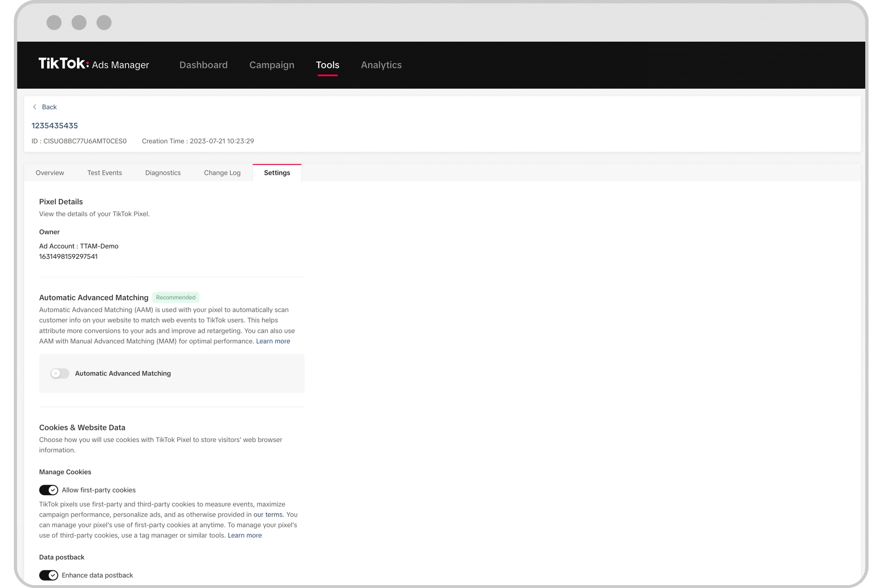This screenshot has height=588, width=882.
Task: Click the Tools menu item
Action: (327, 65)
